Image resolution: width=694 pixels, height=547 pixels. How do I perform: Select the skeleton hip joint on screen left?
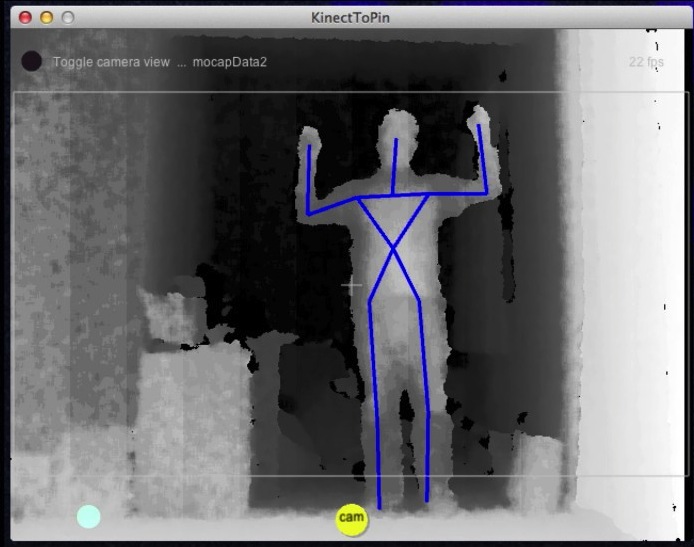pos(371,299)
